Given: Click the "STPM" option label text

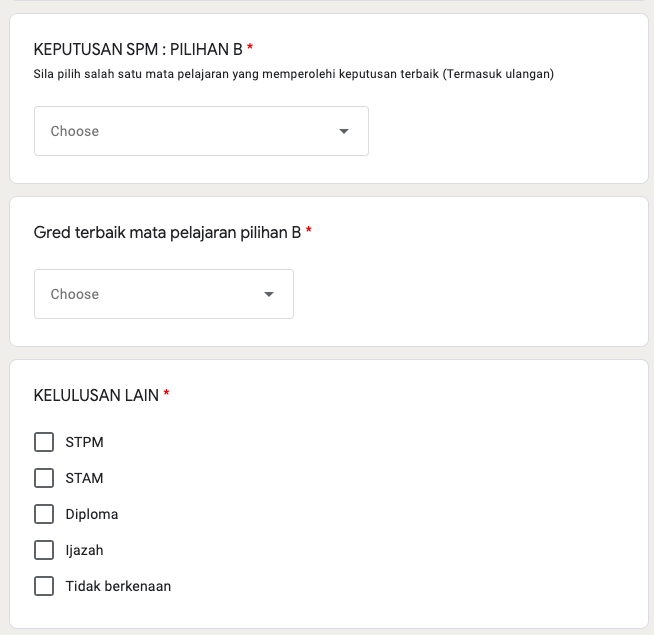Looking at the screenshot, I should point(84,442).
